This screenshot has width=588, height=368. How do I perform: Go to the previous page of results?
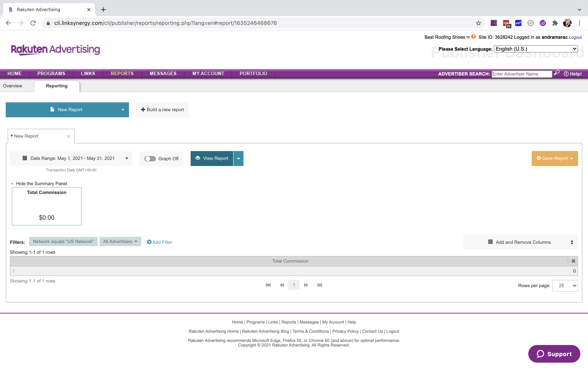282,285
